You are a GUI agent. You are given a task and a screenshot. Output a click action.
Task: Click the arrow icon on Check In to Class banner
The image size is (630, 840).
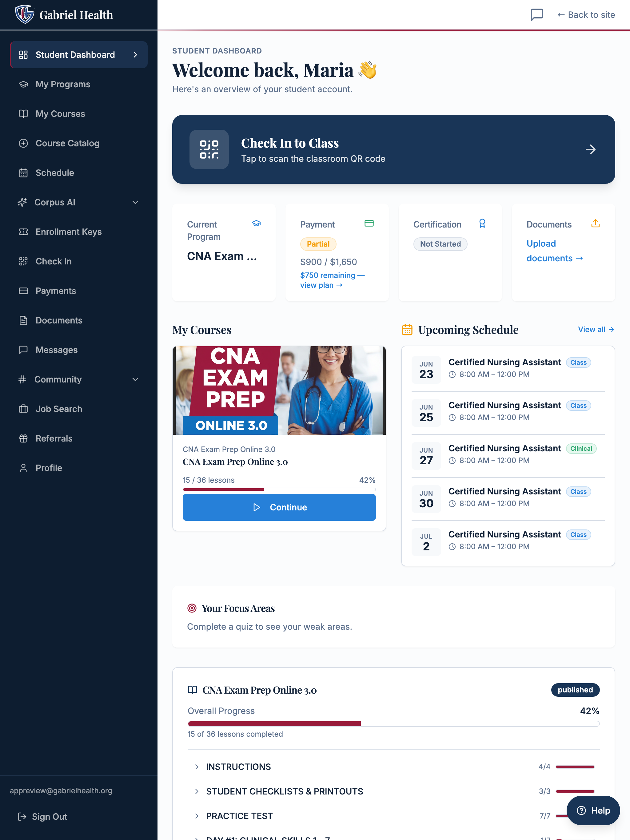tap(591, 150)
